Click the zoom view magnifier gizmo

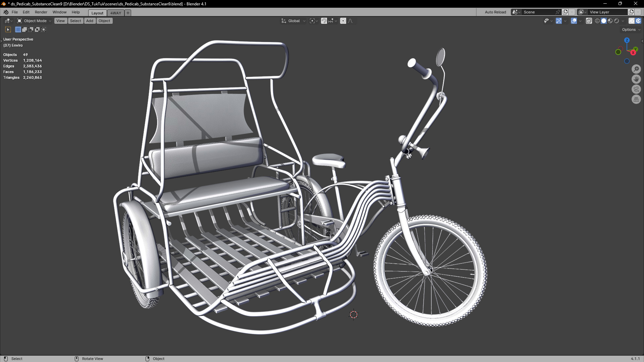pos(636,69)
